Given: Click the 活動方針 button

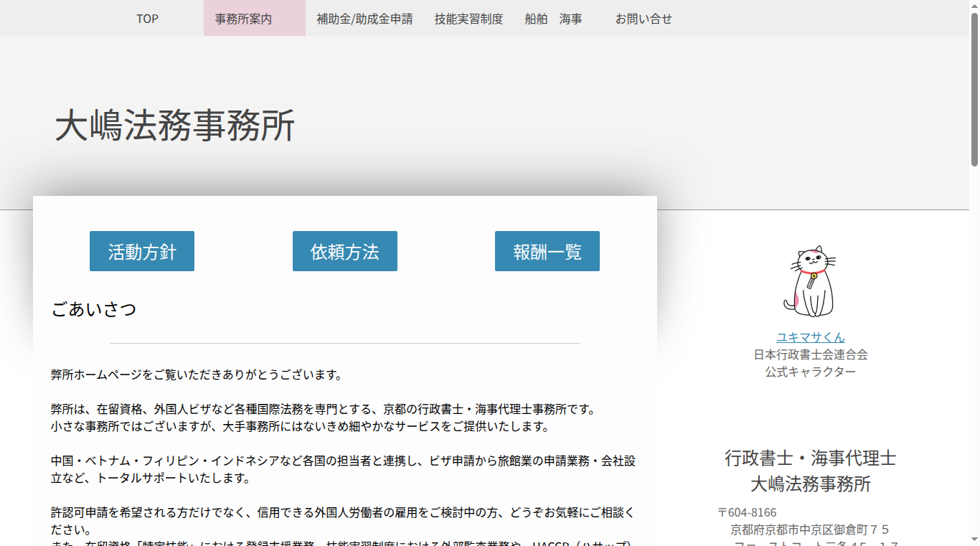Looking at the screenshot, I should click(142, 251).
